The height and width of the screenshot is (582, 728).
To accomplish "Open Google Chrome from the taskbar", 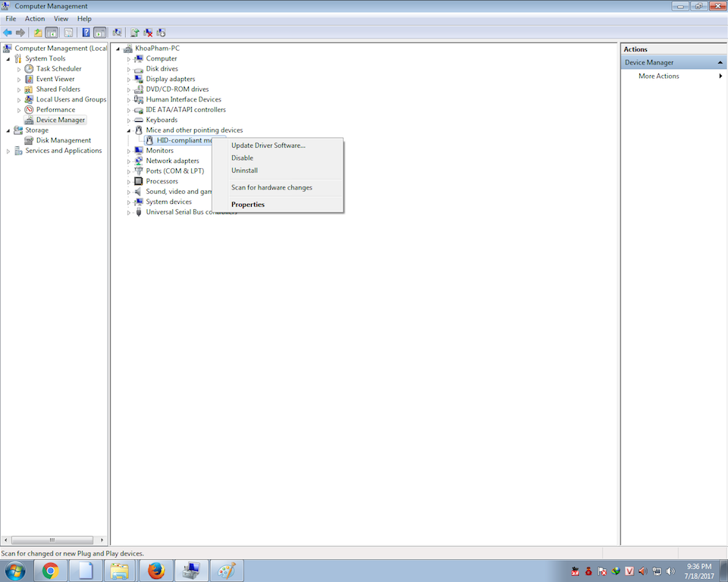I will 51,571.
